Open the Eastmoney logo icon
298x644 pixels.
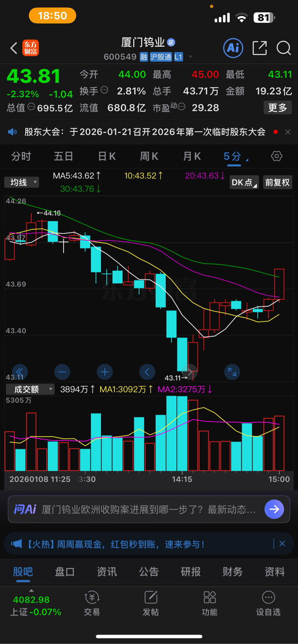click(31, 48)
